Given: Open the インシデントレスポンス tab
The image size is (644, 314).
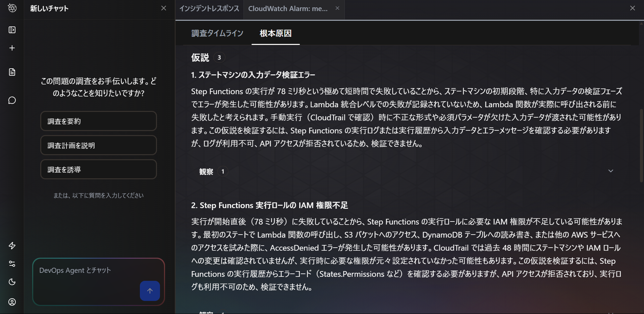Looking at the screenshot, I should (x=209, y=9).
